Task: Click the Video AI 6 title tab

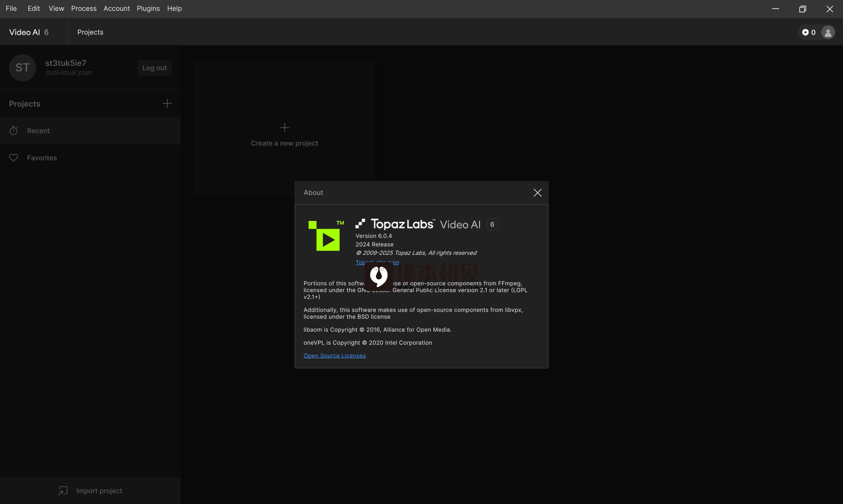Action: 29,32
